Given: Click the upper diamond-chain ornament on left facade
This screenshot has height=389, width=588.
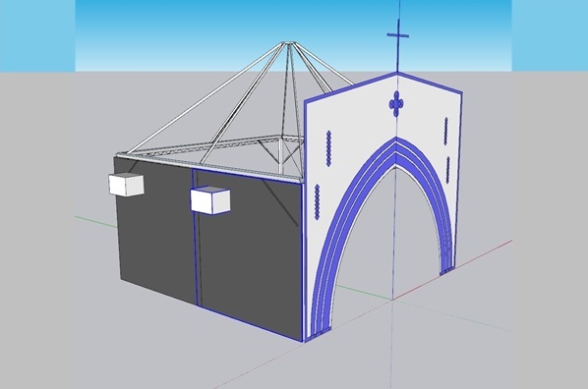Looking at the screenshot, I should coord(328,148).
